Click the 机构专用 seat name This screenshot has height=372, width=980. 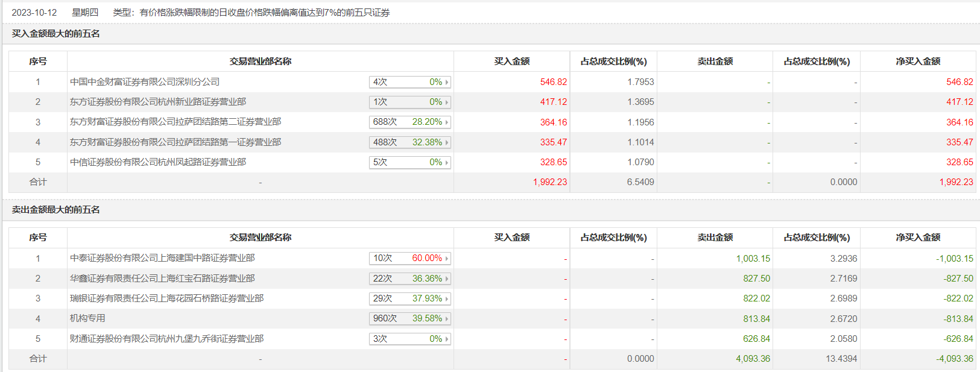tap(87, 318)
